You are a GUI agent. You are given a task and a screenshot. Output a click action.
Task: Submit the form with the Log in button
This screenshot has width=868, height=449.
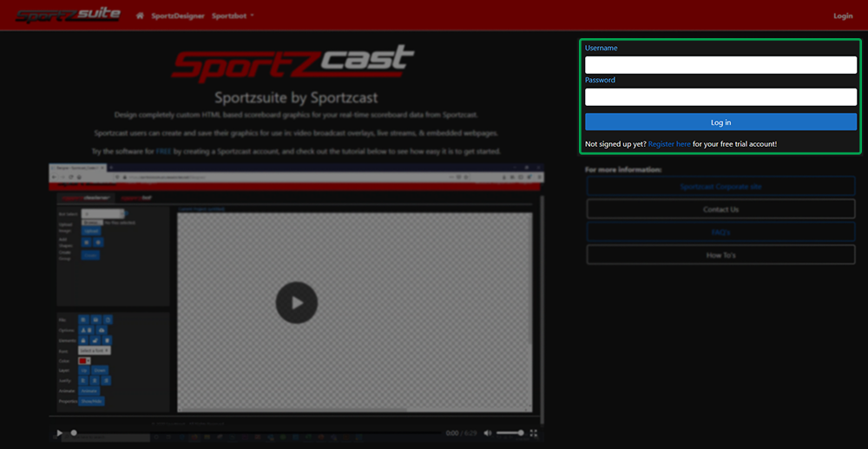(720, 122)
